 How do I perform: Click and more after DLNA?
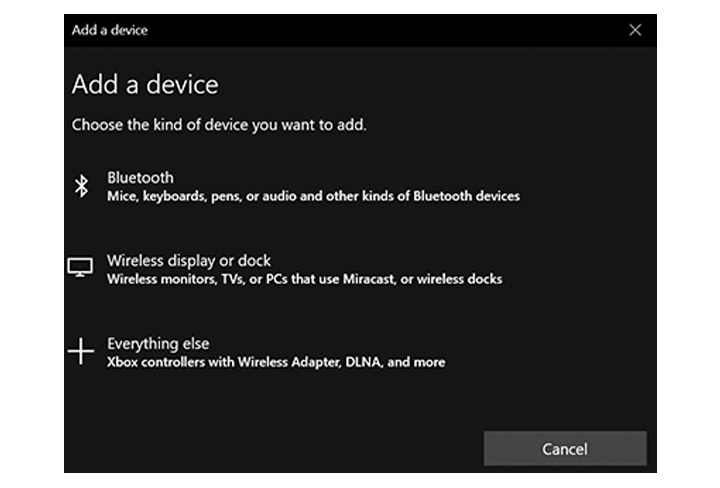[416, 362]
